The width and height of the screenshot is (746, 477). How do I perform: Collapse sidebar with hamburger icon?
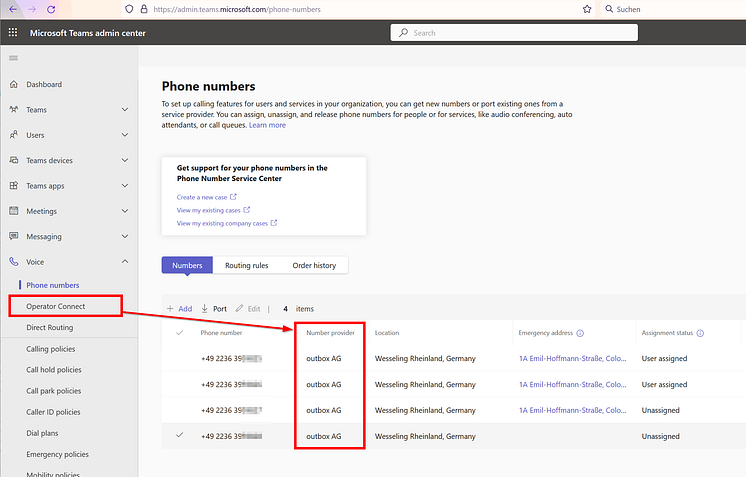click(13, 58)
